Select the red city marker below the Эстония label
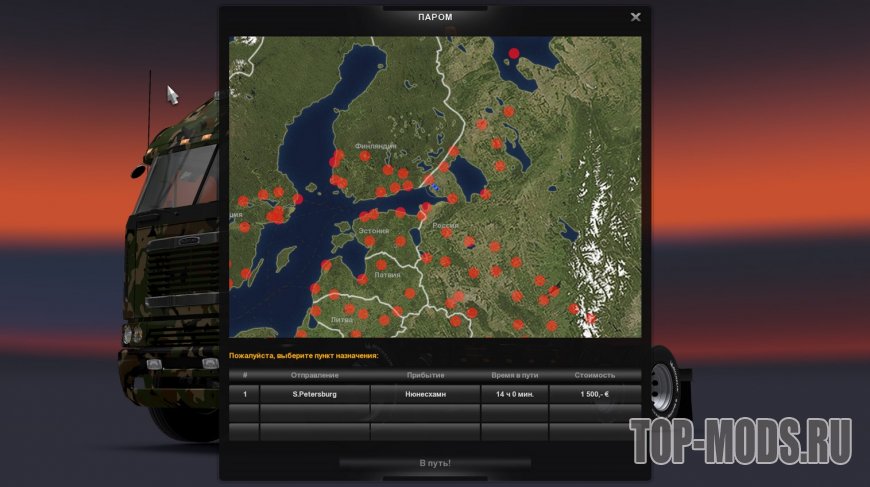870x487 pixels. click(x=370, y=241)
